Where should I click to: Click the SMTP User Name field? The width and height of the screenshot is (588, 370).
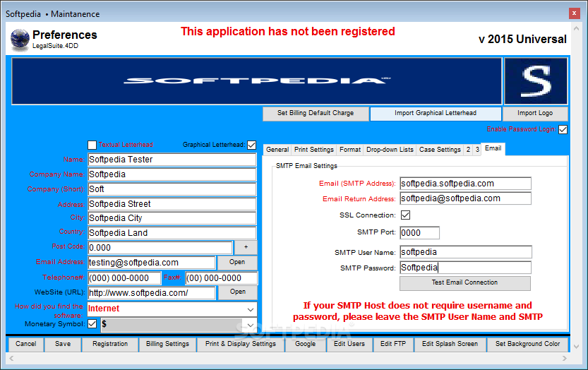point(466,252)
